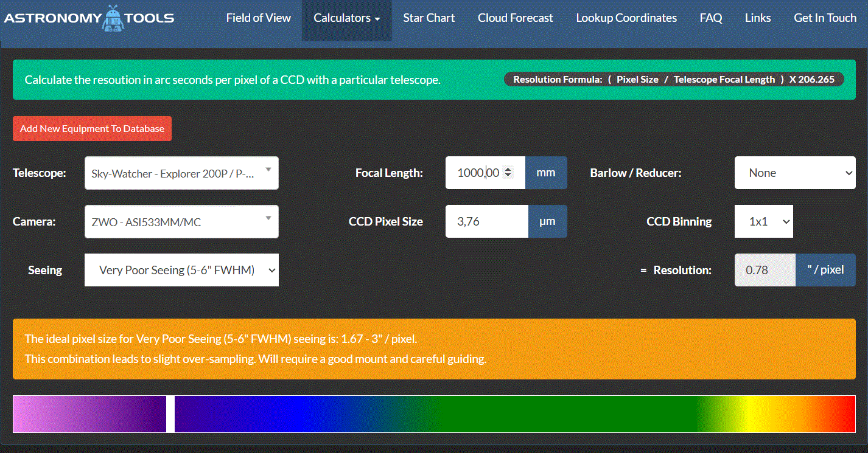
Task: Click the resolution calculator description text
Action: pos(232,80)
